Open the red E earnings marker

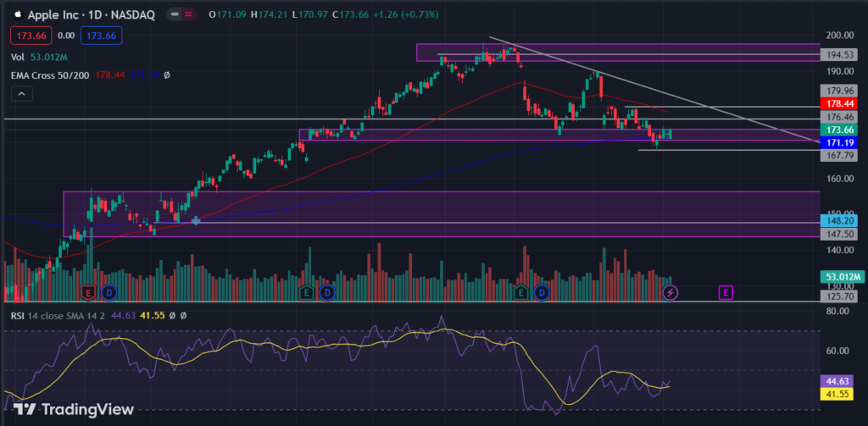(87, 292)
